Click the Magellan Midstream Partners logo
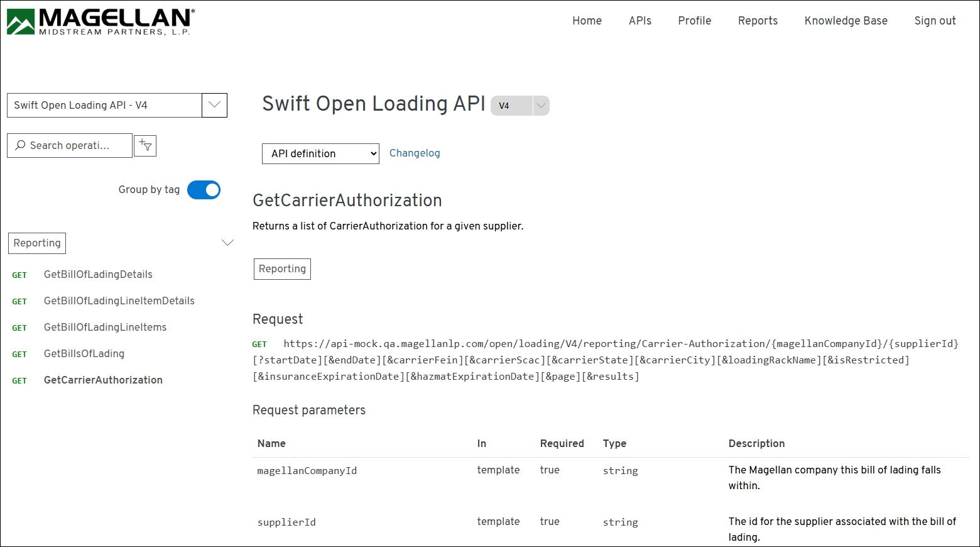 tap(99, 21)
